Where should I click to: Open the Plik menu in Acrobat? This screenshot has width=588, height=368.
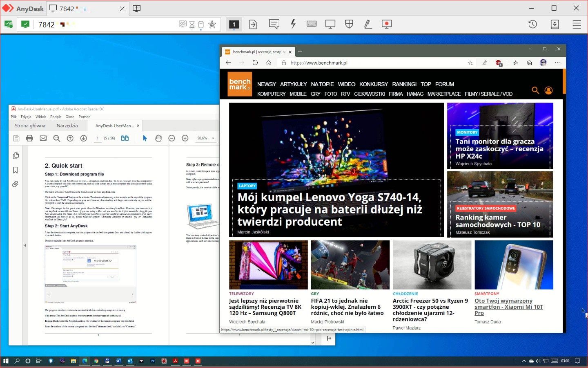point(14,117)
